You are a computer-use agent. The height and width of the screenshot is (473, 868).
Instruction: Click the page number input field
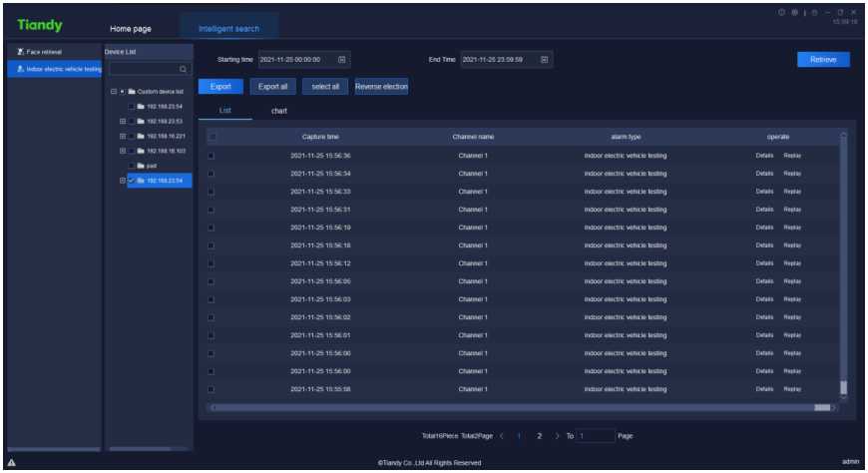(x=595, y=436)
